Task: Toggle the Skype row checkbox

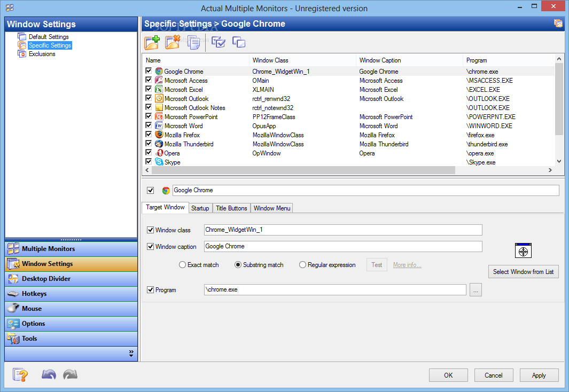Action: click(149, 161)
